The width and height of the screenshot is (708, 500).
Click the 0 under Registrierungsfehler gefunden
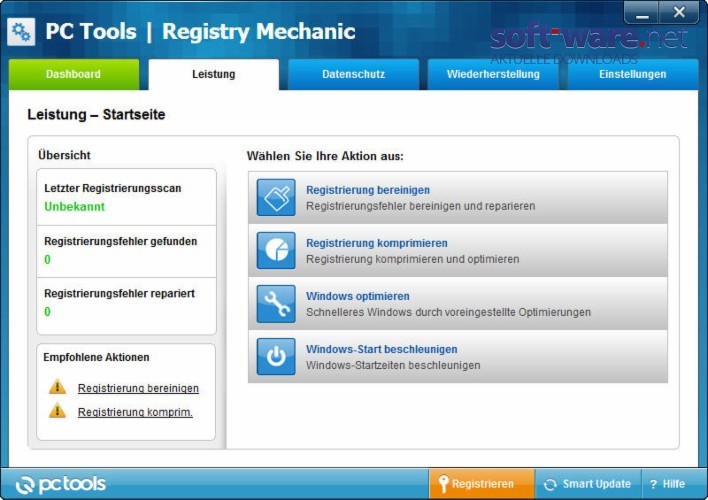coord(47,259)
